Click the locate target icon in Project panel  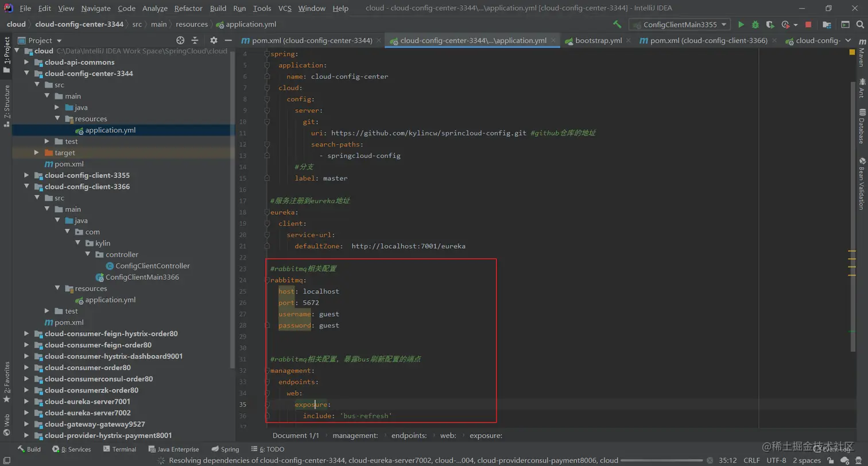pyautogui.click(x=180, y=40)
